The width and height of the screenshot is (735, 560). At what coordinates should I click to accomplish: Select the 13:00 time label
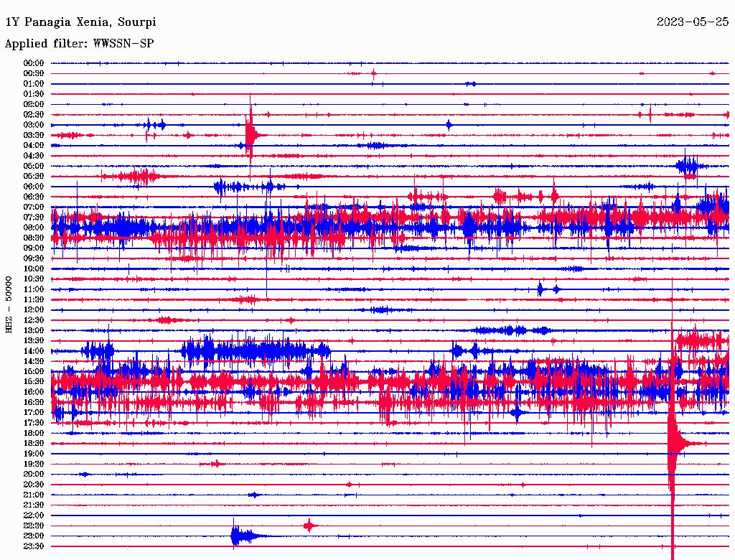pyautogui.click(x=34, y=331)
